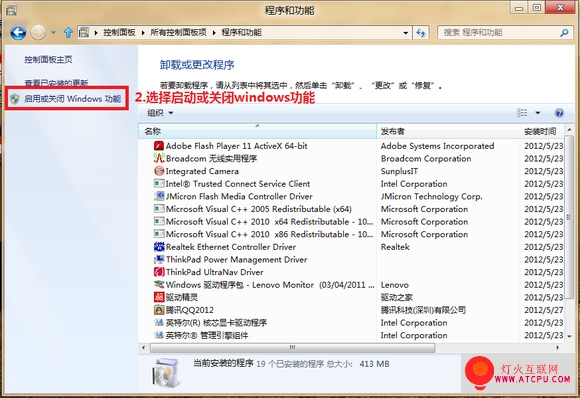Select Microsoft Visual C++ 2005 Redistributable (x64)
The width and height of the screenshot is (580, 398).
pos(259,209)
